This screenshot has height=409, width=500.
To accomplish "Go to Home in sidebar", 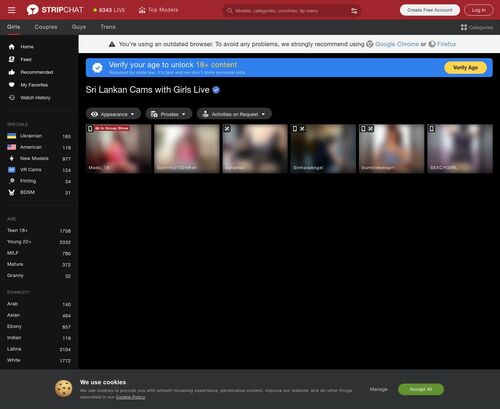I will 21,47.
